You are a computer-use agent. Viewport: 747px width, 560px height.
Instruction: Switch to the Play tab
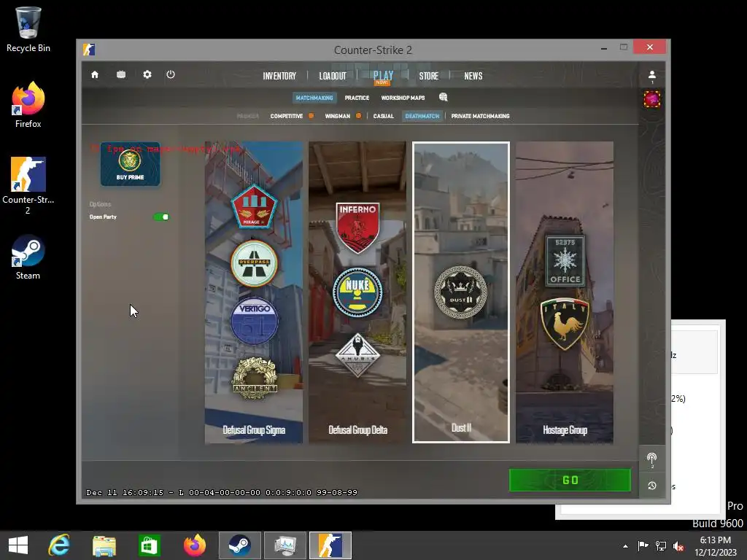383,76
